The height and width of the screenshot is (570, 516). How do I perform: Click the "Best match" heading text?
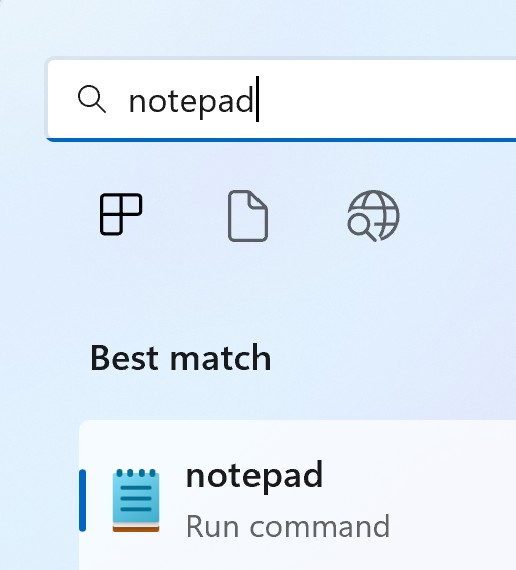[181, 358]
